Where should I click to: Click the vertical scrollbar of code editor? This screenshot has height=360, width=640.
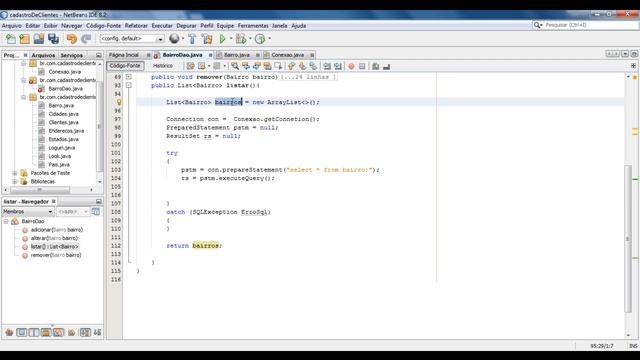[x=628, y=239]
